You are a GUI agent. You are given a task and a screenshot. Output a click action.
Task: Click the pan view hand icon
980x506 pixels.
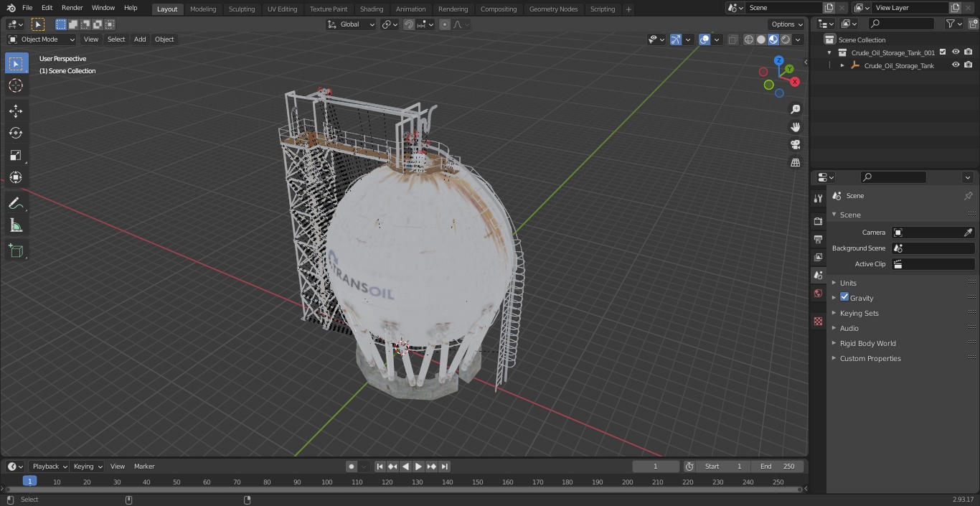795,127
